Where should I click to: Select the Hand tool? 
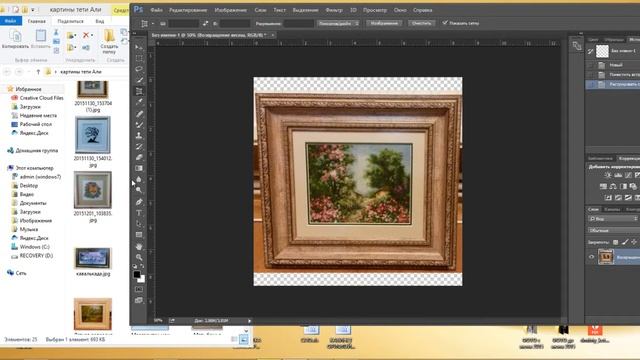(x=139, y=246)
